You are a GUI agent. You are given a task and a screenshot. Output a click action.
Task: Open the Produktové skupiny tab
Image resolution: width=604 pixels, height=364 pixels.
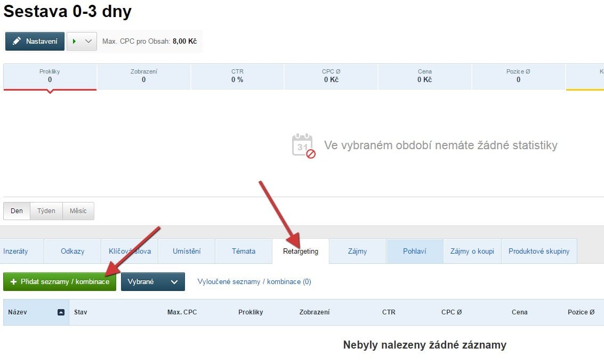538,251
